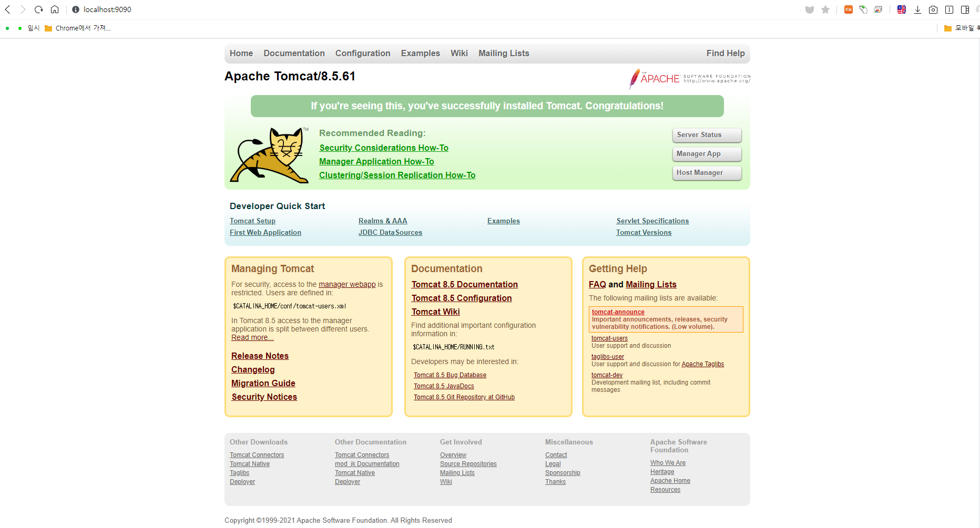The image size is (980, 528).
Task: Click the Read more... link
Action: (x=252, y=338)
